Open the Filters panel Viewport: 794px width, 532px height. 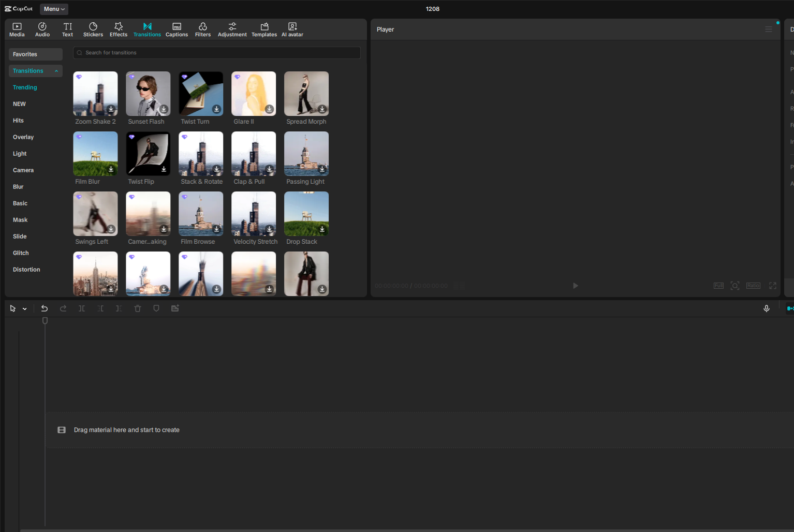pos(202,29)
